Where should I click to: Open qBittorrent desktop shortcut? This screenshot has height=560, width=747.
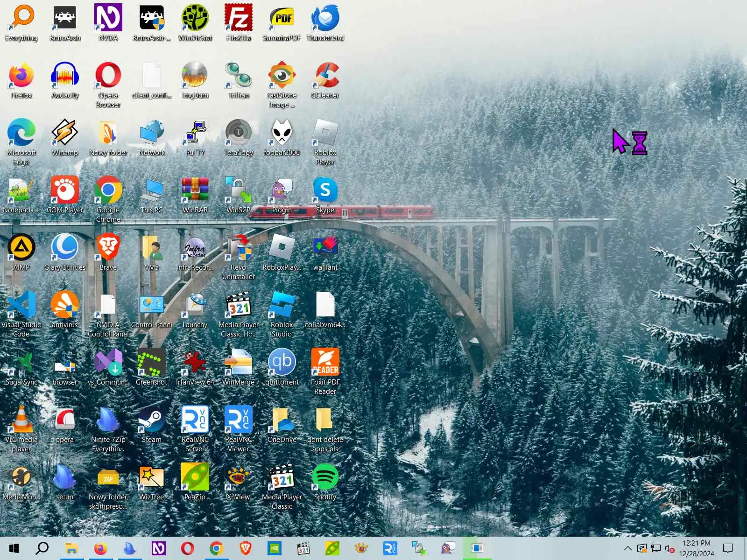[282, 367]
